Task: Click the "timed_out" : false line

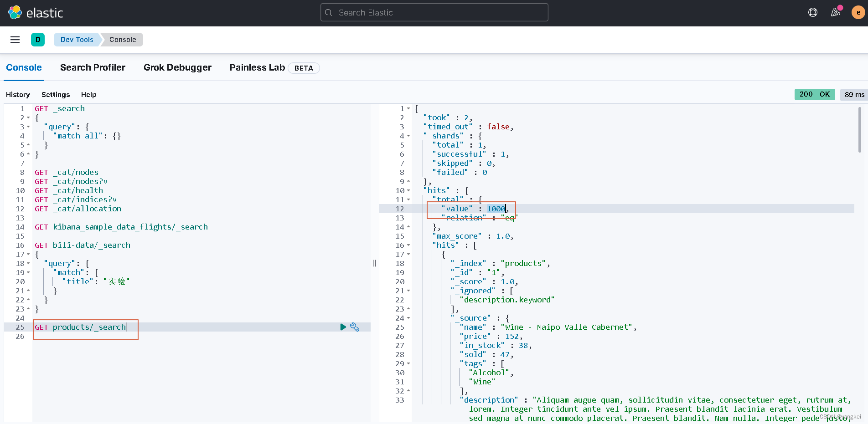Action: point(468,127)
